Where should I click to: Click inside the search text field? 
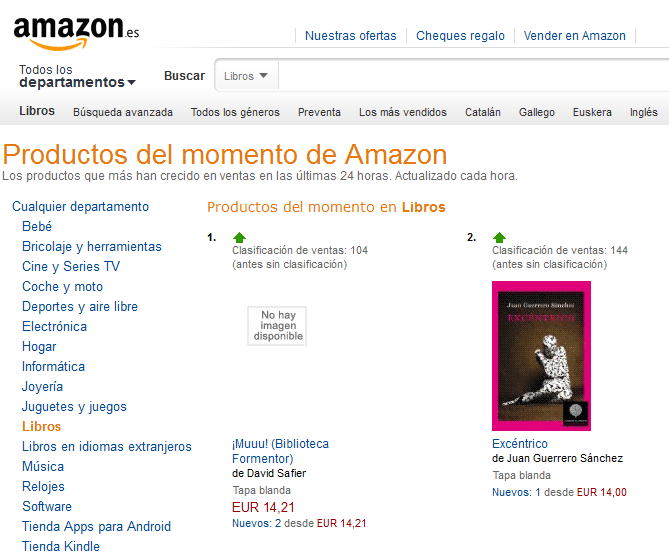pyautogui.click(x=474, y=76)
